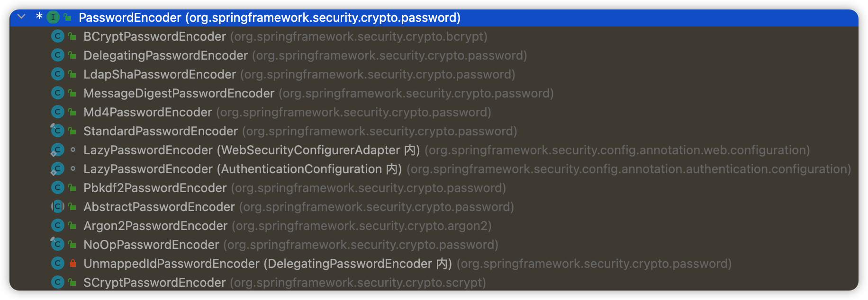Click the class icon next to BCryptPasswordEncoder
Screen dimensions: 868x300
pyautogui.click(x=57, y=36)
